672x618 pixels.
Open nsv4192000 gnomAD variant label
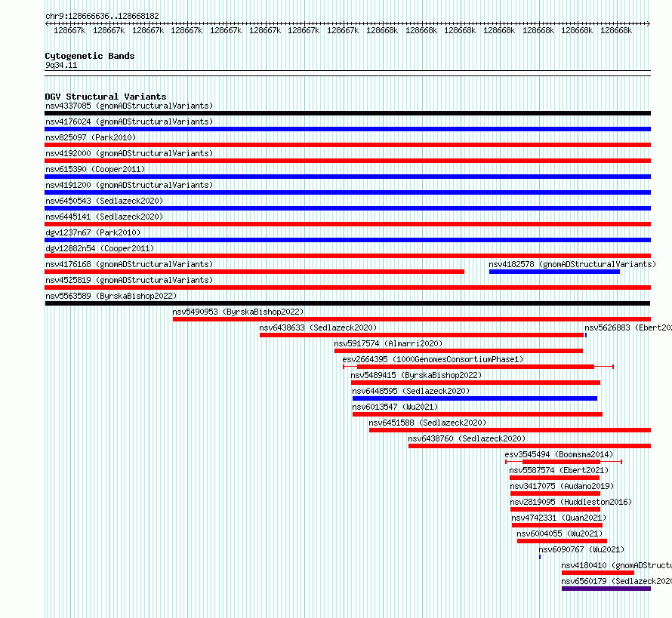click(x=129, y=153)
